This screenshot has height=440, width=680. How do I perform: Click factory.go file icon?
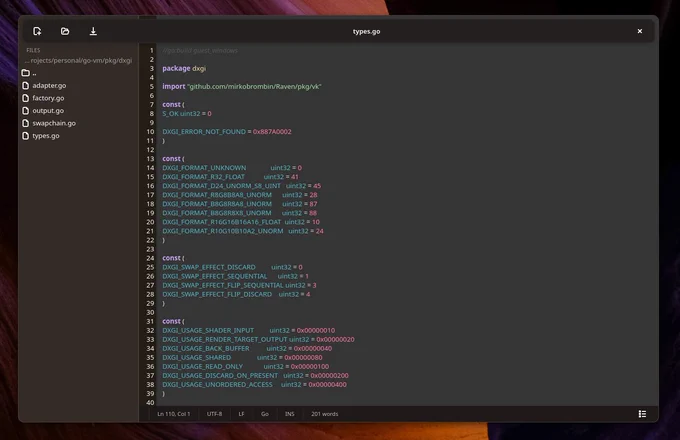coord(26,98)
